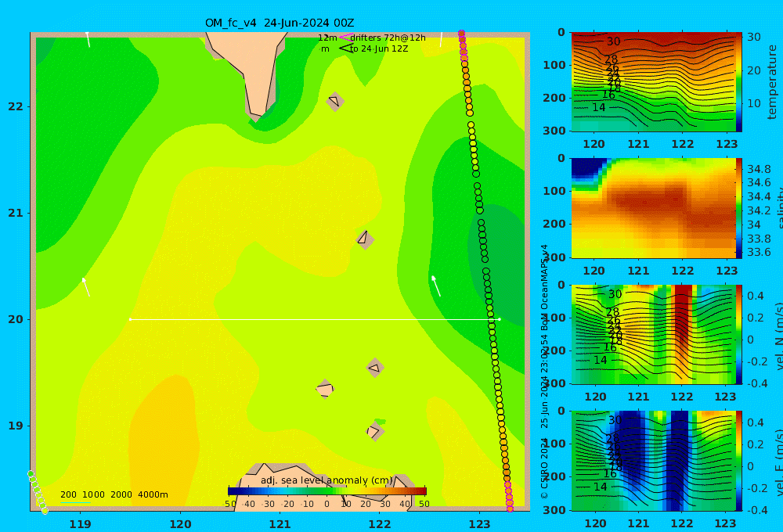Click the island marker near 19.35N 121.45E
Screen dimensions: 783x532
pos(325,389)
